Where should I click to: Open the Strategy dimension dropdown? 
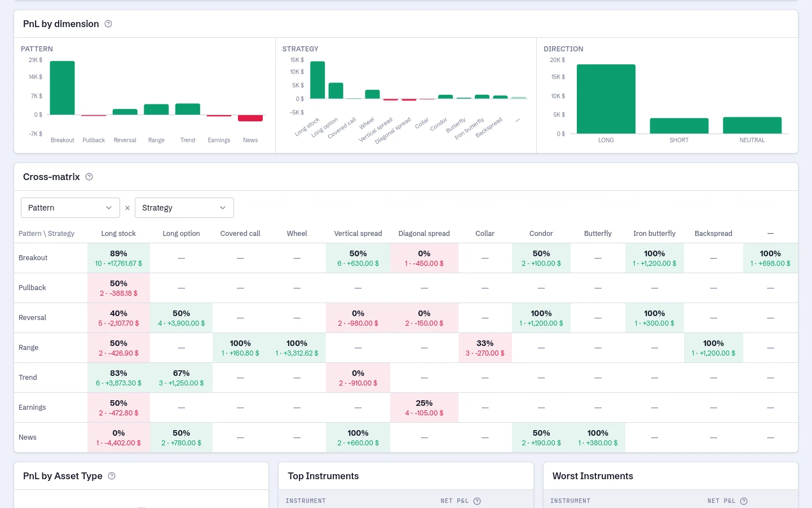[184, 208]
